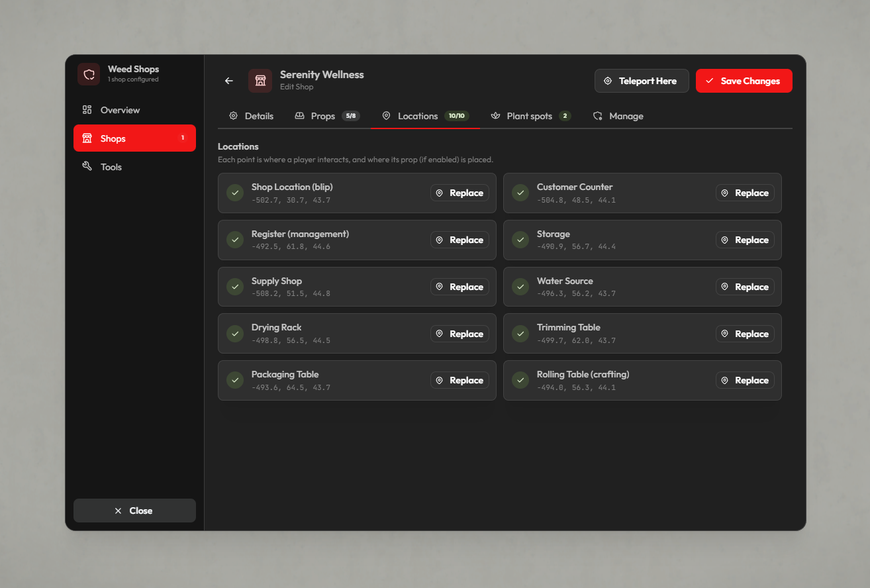
Task: Open the Plant spots tab
Action: coord(530,116)
